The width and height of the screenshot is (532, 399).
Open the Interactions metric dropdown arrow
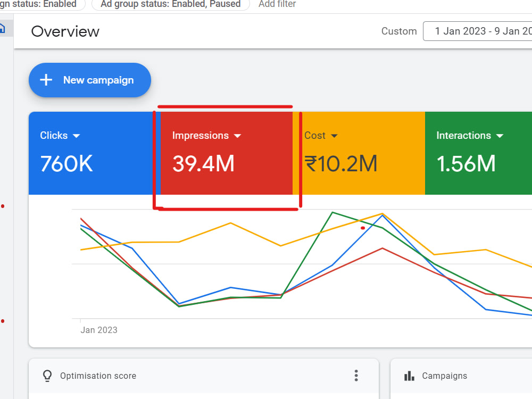(x=500, y=136)
